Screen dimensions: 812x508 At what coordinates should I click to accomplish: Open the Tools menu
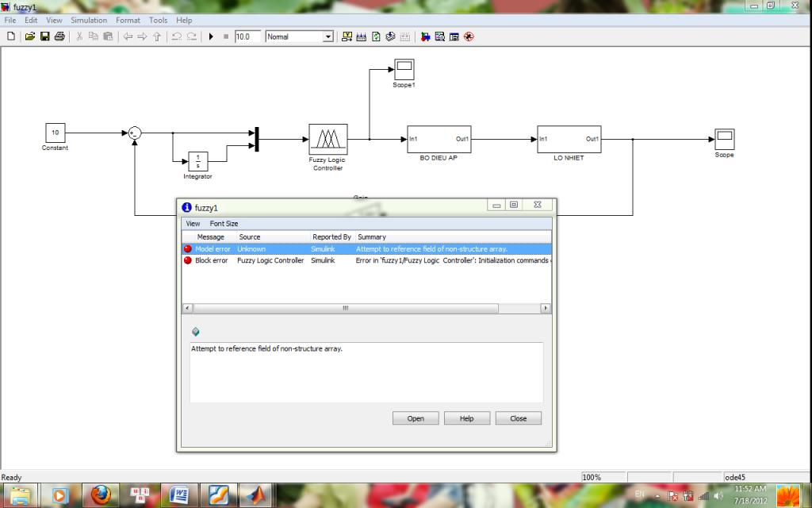158,20
